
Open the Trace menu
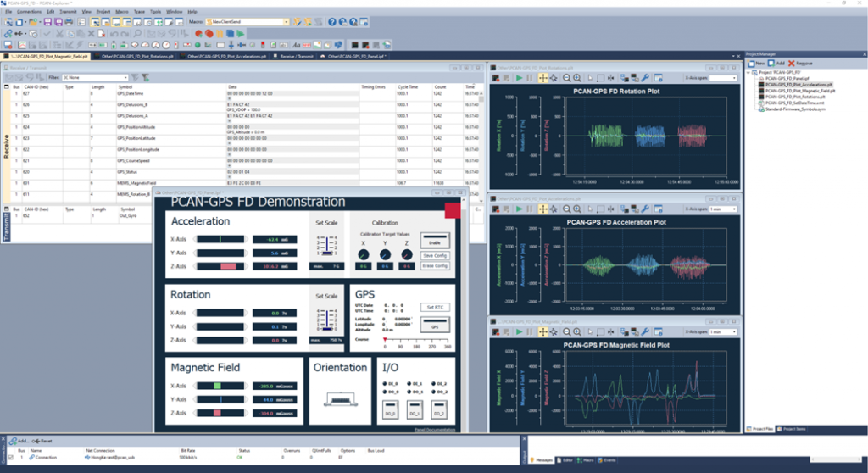[139, 12]
